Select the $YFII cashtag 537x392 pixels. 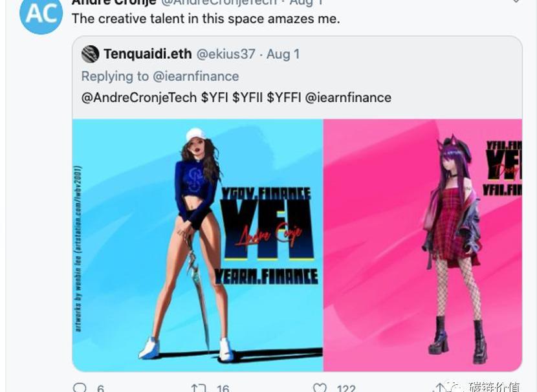[x=247, y=98]
